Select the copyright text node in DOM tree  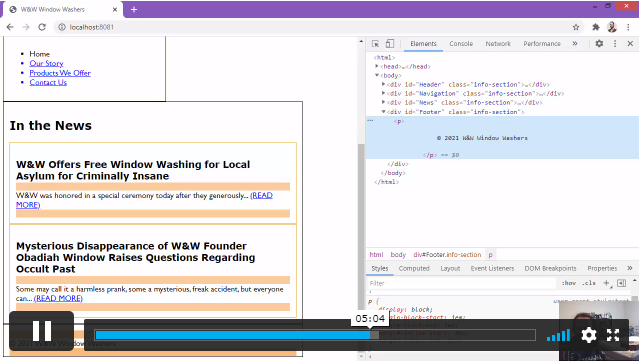pyautogui.click(x=482, y=138)
